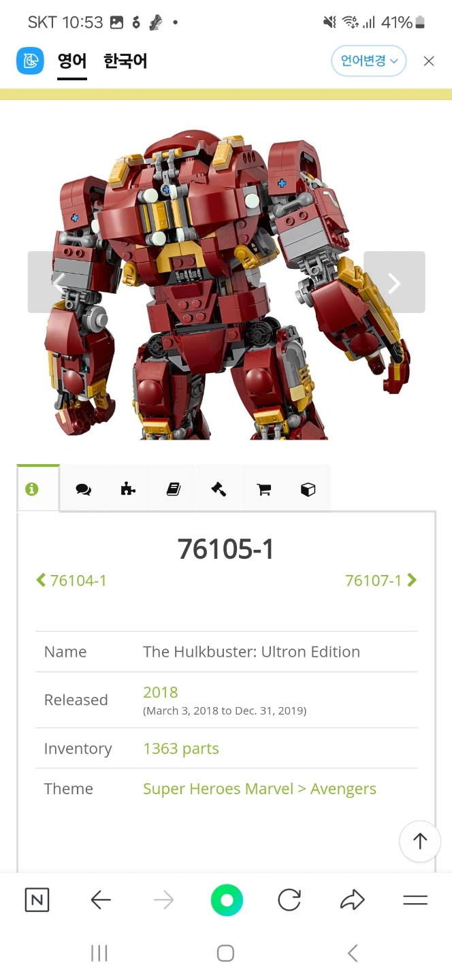
Task: Open the puzzle-piece parts tab
Action: pos(128,489)
